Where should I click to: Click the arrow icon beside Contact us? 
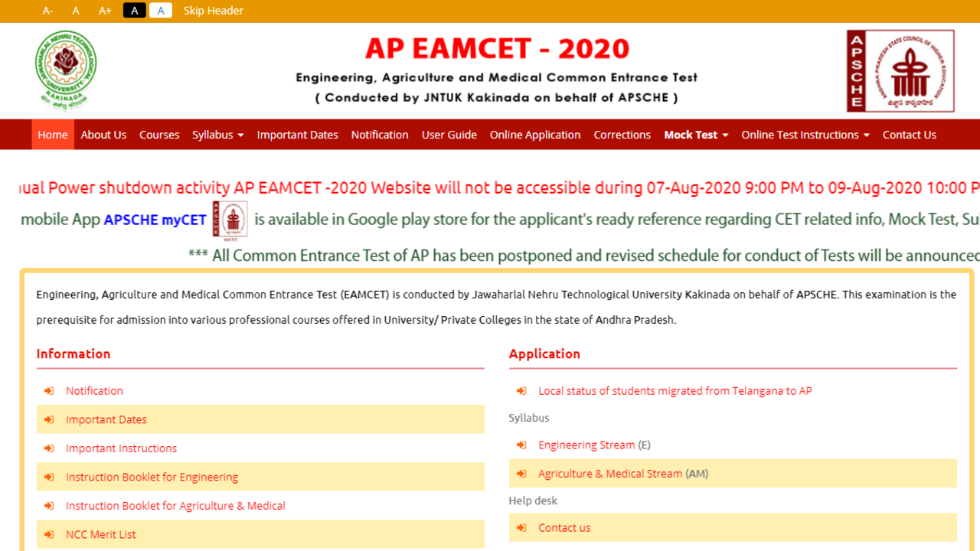point(521,528)
